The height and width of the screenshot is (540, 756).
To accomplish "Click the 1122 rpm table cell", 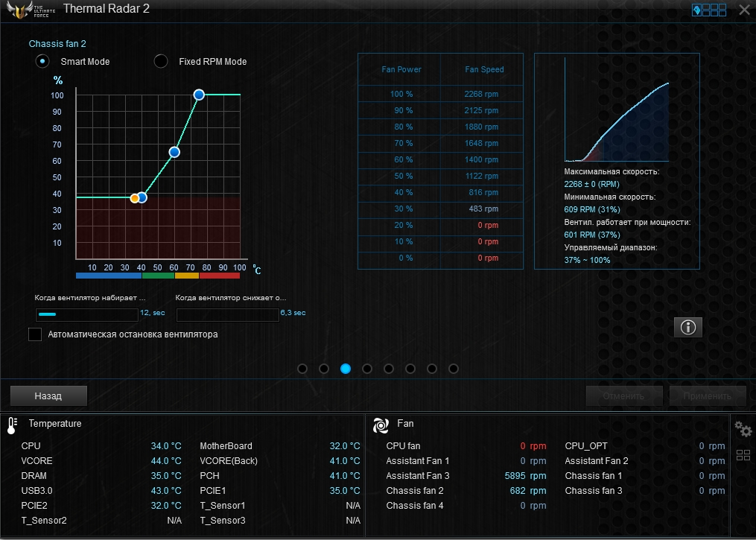I will (x=481, y=176).
